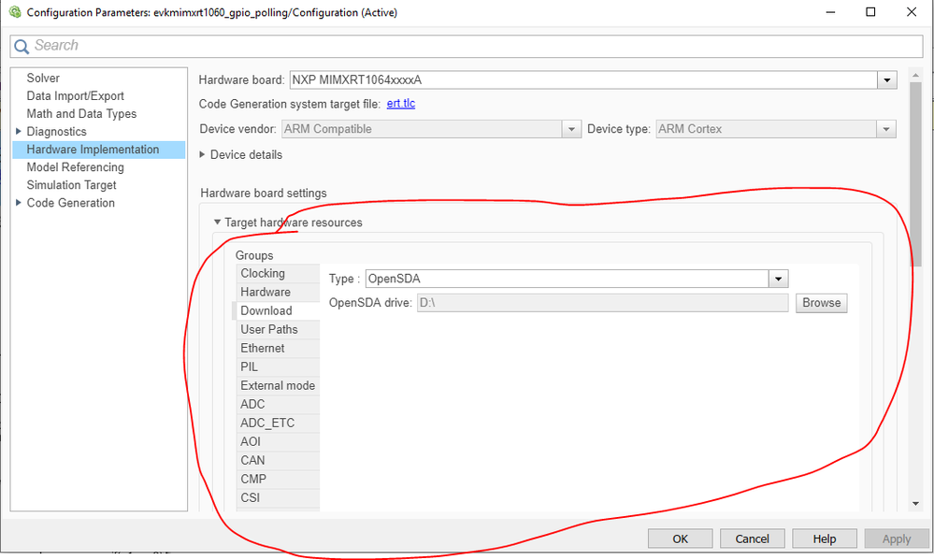This screenshot has height=560, width=934.
Task: Select the AOI group
Action: [278, 441]
